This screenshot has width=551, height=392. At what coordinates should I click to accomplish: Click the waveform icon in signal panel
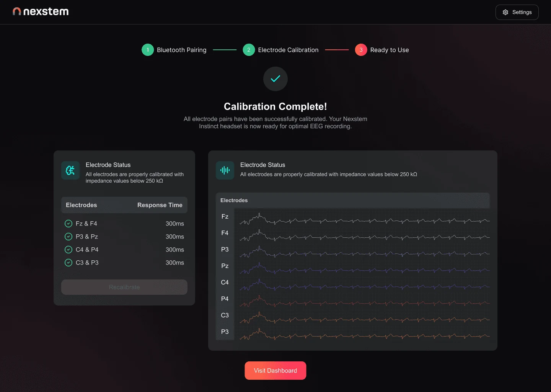225,170
